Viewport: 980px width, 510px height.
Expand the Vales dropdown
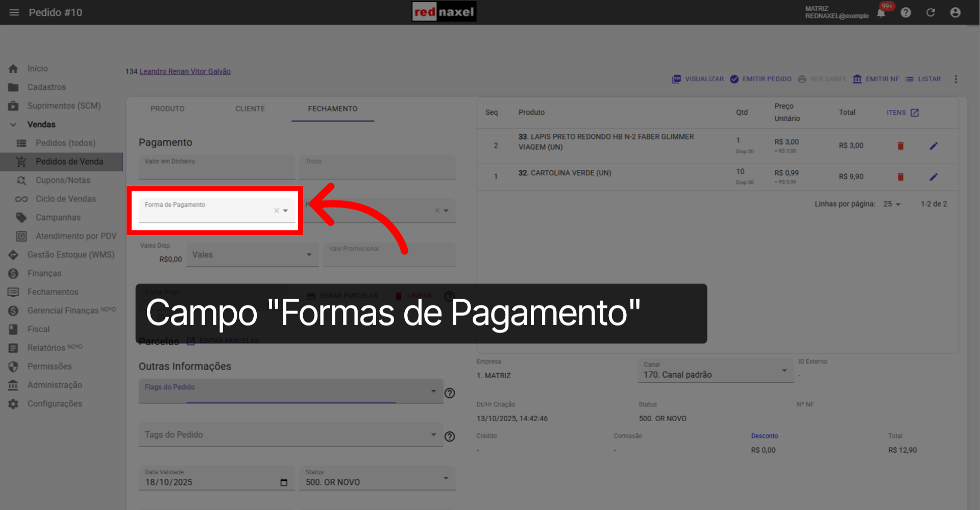click(x=308, y=254)
